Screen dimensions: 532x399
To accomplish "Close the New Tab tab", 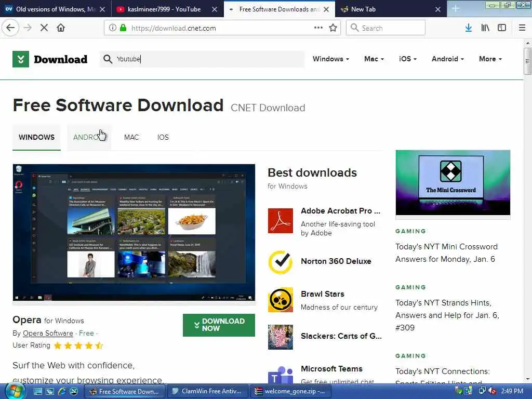I will 438,9.
